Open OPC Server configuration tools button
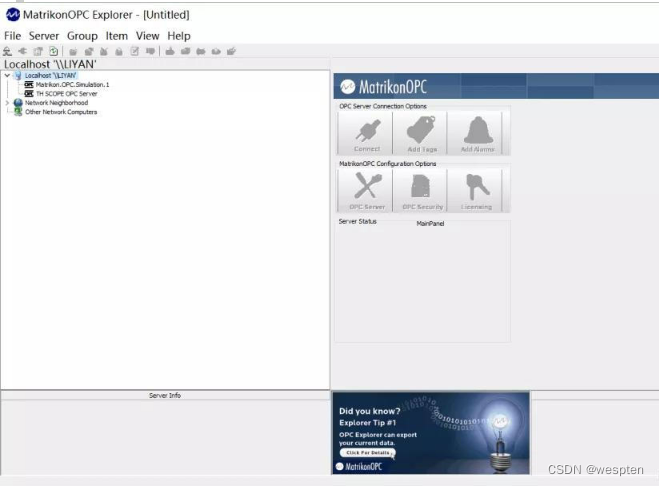659x486 pixels. pyautogui.click(x=366, y=191)
